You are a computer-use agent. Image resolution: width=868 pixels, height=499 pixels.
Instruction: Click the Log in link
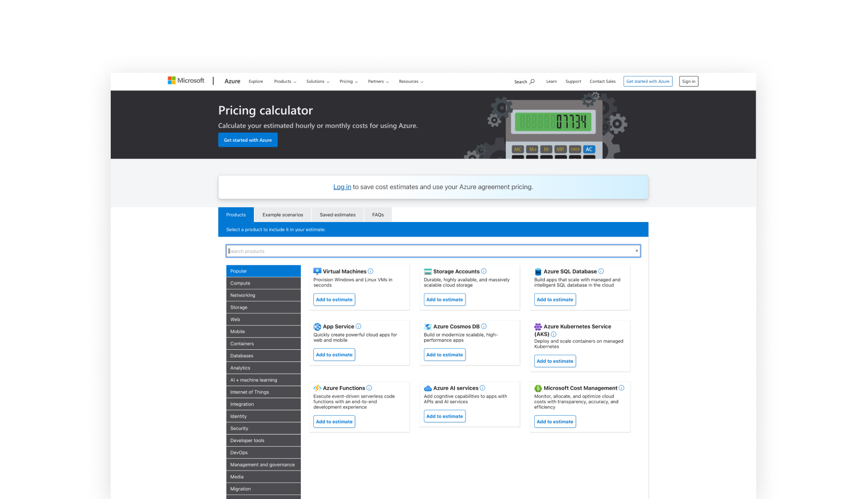(x=342, y=187)
